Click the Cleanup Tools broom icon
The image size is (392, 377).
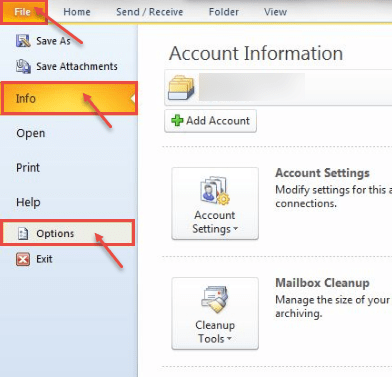point(215,299)
